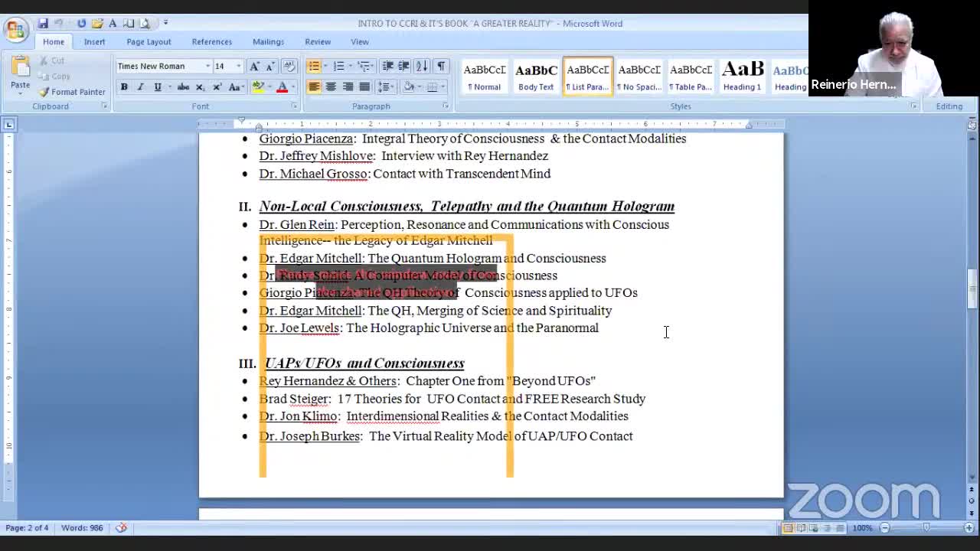Click the Decrease Indent icon
This screenshot has width=980, height=551.
point(388,67)
